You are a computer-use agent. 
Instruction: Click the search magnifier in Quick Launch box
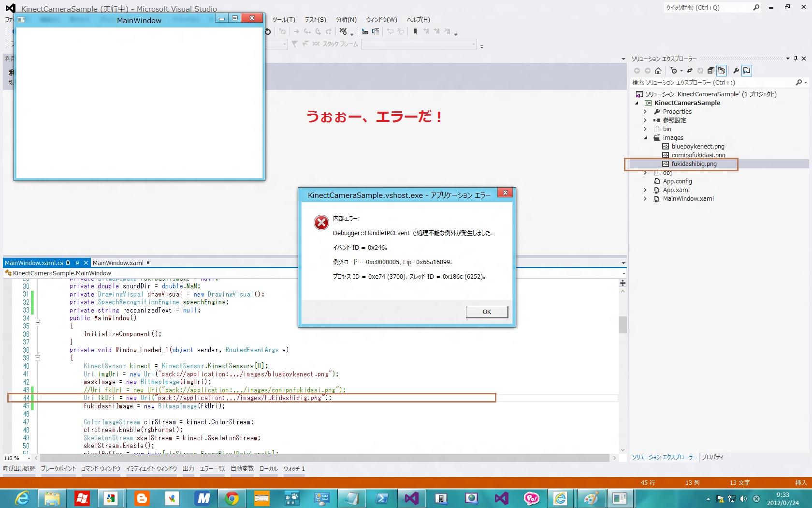(x=756, y=7)
